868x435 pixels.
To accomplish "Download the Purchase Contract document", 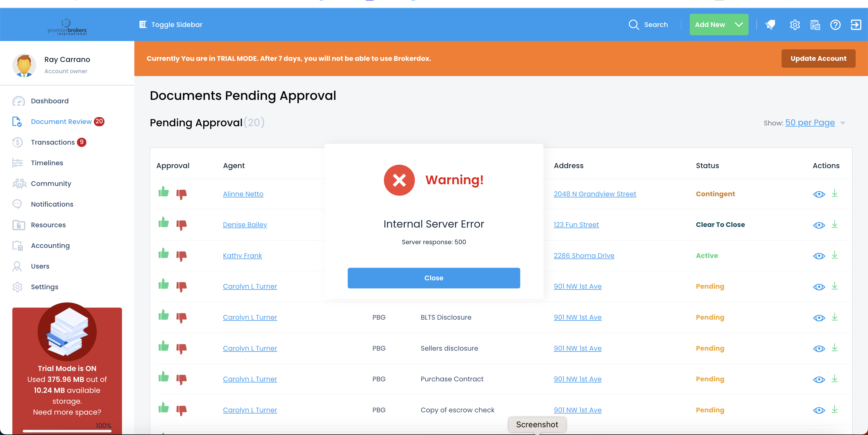I will point(834,378).
